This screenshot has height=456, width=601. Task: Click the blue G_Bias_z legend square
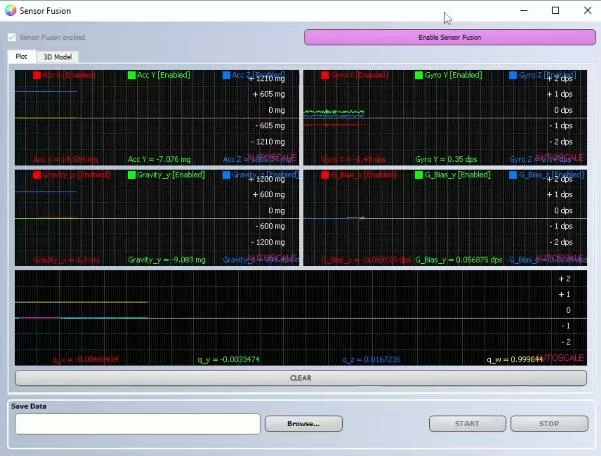click(513, 175)
